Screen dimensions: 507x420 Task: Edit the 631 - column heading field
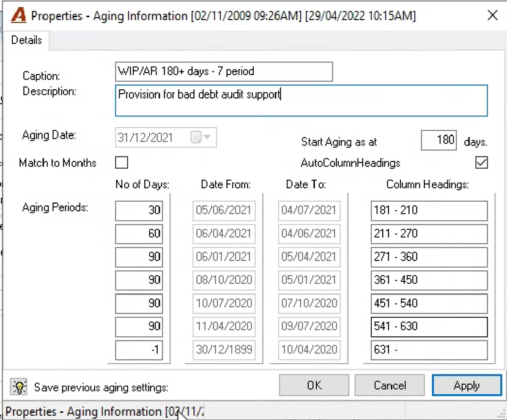pyautogui.click(x=429, y=350)
